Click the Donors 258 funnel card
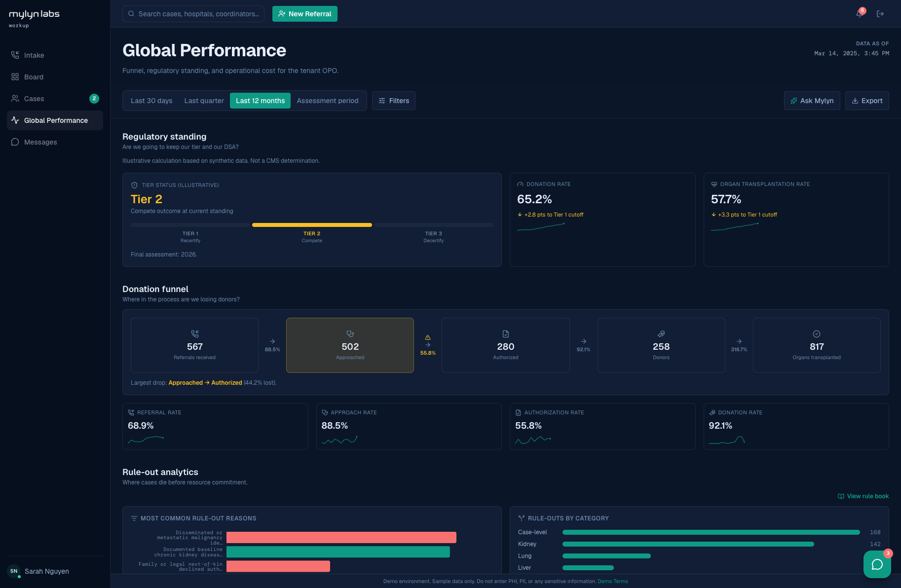 (x=661, y=345)
